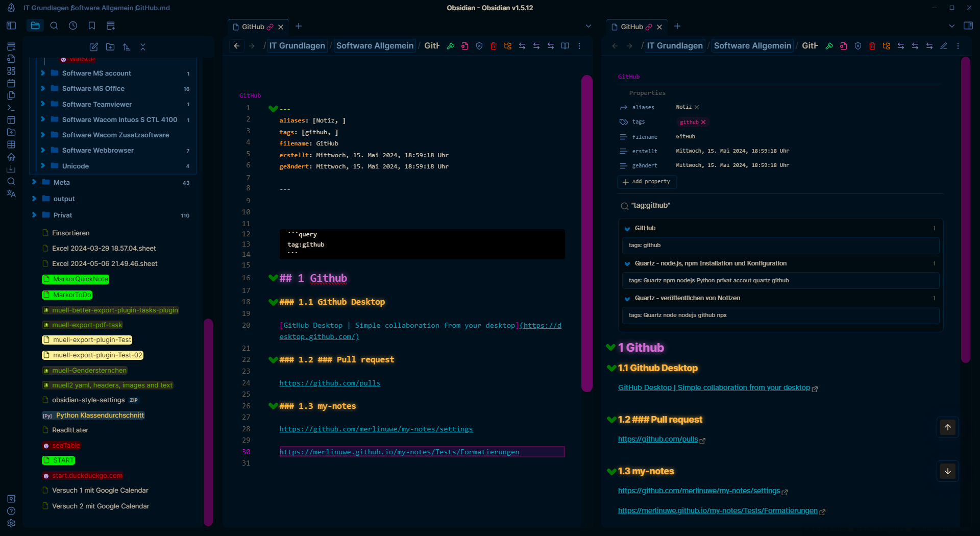
Task: Open calendar icon in left ribbon
Action: (11, 83)
